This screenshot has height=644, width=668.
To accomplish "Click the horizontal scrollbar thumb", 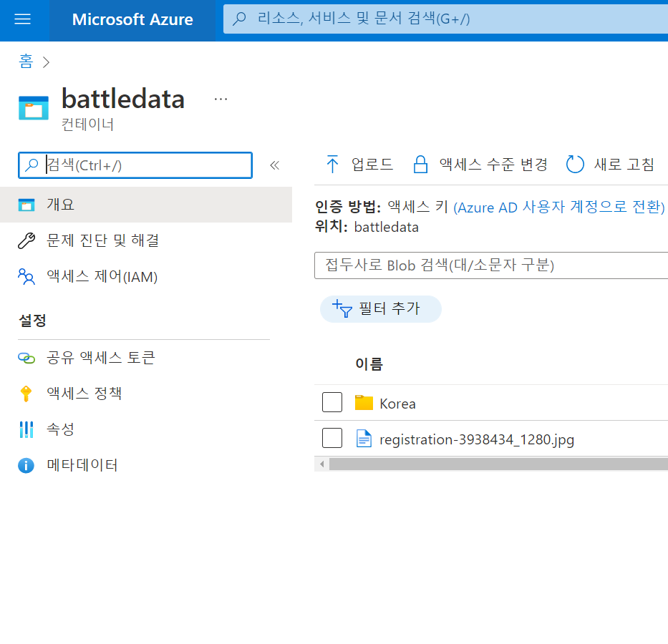I will coord(498,464).
